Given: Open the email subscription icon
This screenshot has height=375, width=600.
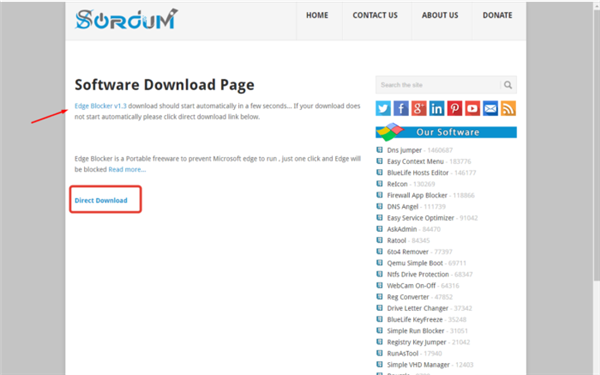Looking at the screenshot, I should click(x=490, y=108).
